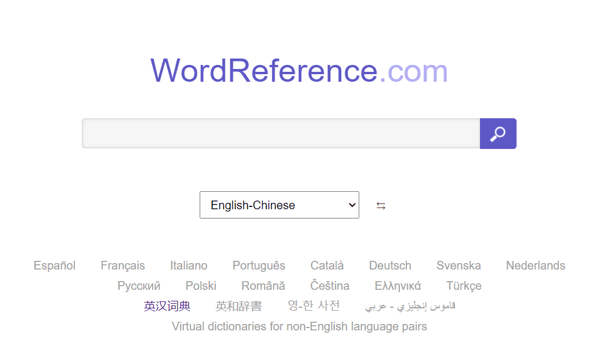This screenshot has height=364, width=610.
Task: Choose the Türkçe dictionary
Action: 463,286
